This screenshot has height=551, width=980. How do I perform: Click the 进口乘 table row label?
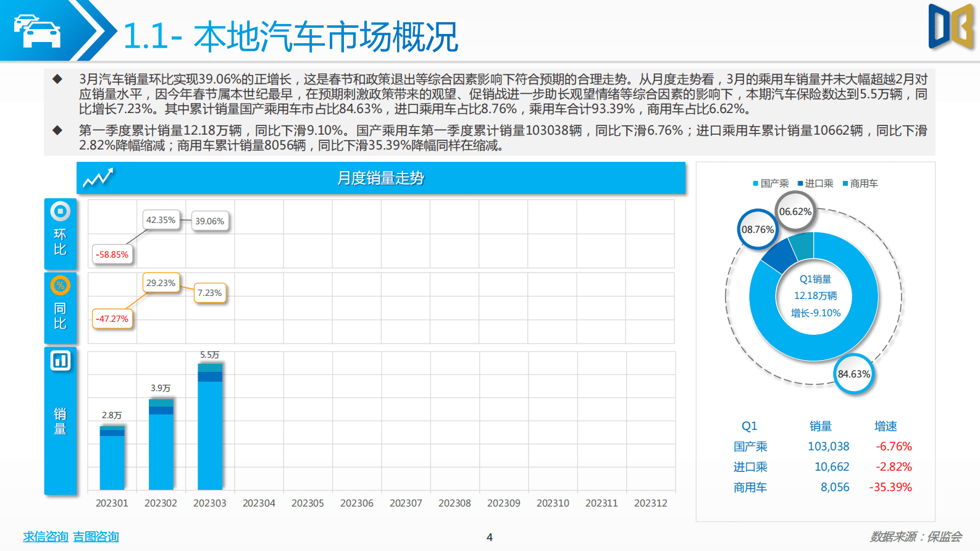pos(750,467)
